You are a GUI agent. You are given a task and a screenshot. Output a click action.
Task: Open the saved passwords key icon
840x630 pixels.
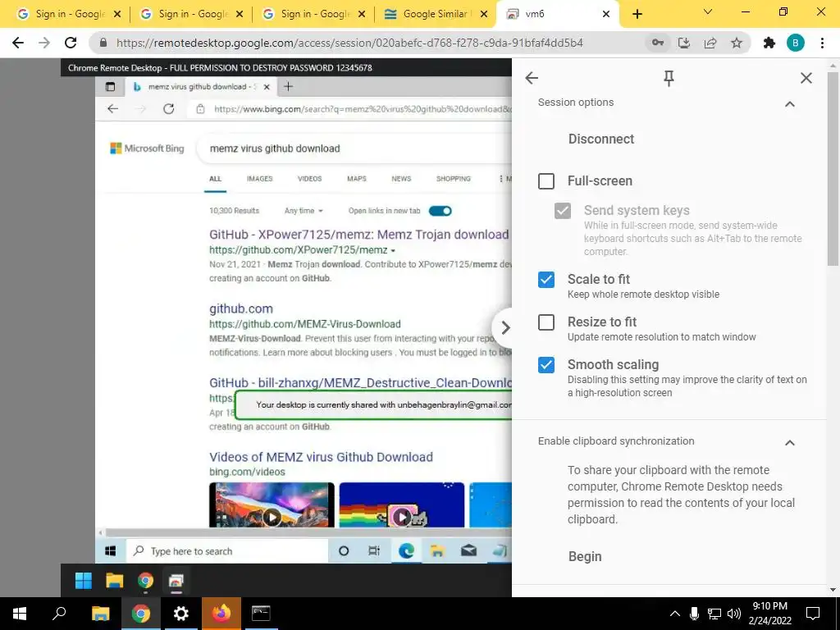[658, 43]
